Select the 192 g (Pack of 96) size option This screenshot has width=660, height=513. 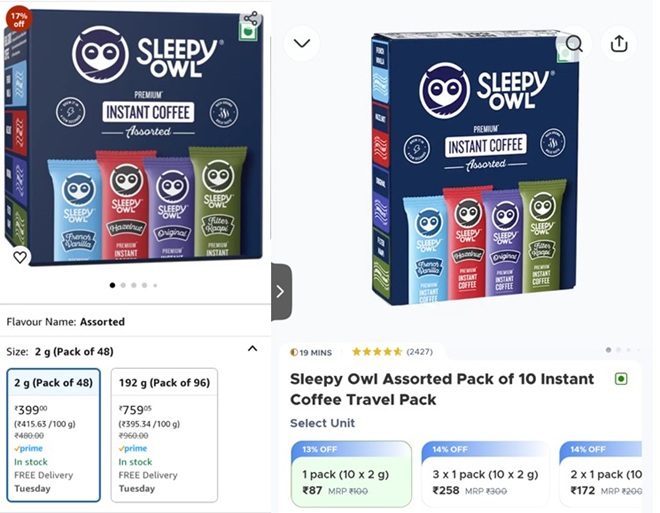pos(164,435)
